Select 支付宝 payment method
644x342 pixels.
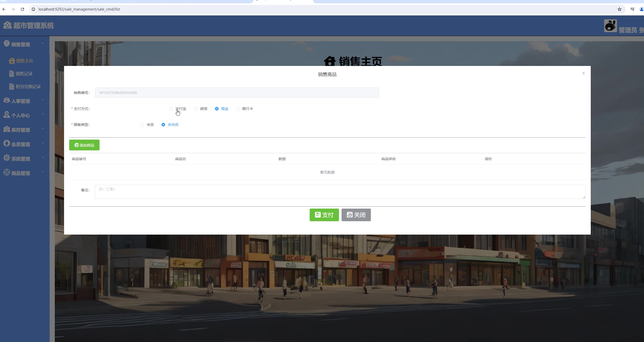[x=171, y=109]
